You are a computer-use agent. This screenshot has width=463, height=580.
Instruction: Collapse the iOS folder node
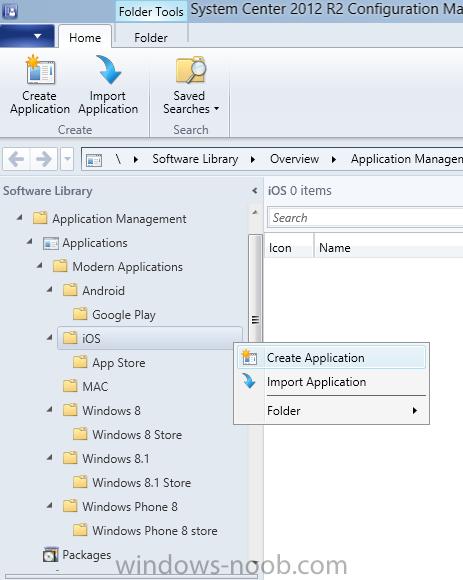(x=50, y=337)
